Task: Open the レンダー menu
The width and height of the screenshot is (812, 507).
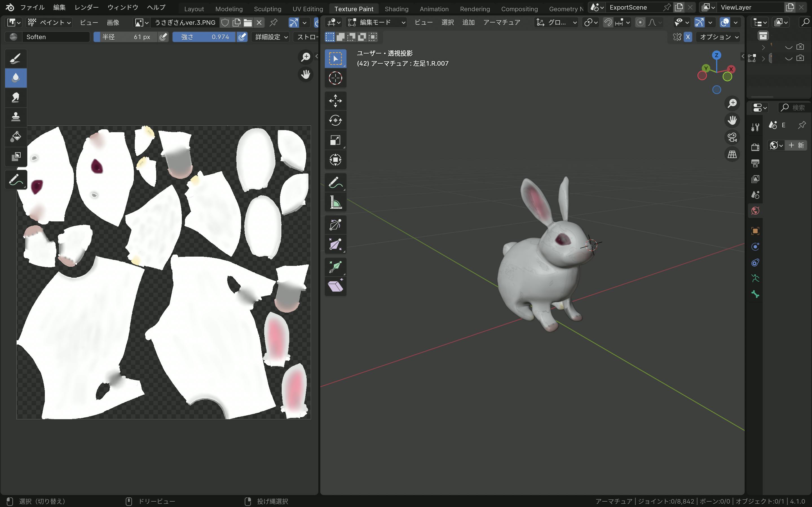Action: tap(87, 7)
